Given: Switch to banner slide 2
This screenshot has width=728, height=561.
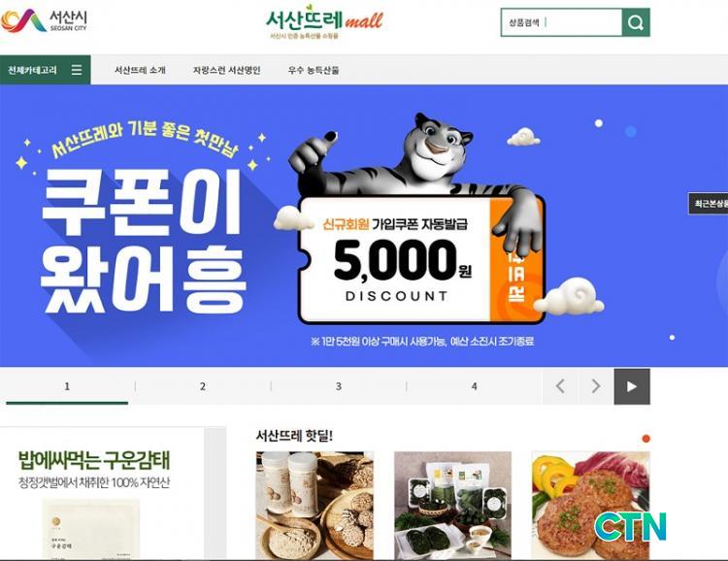Looking at the screenshot, I should point(203,386).
